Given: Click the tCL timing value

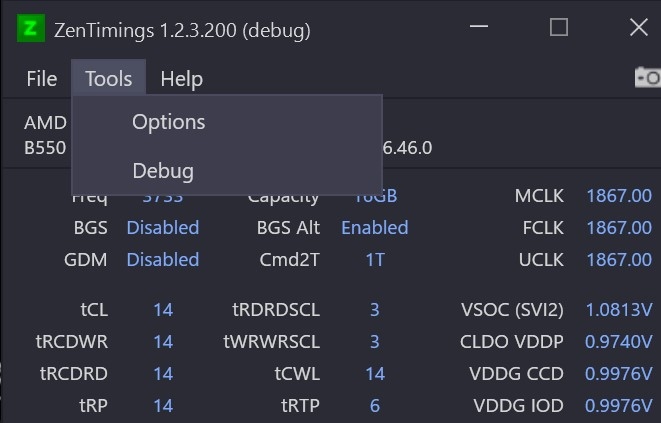Looking at the screenshot, I should (x=163, y=310).
